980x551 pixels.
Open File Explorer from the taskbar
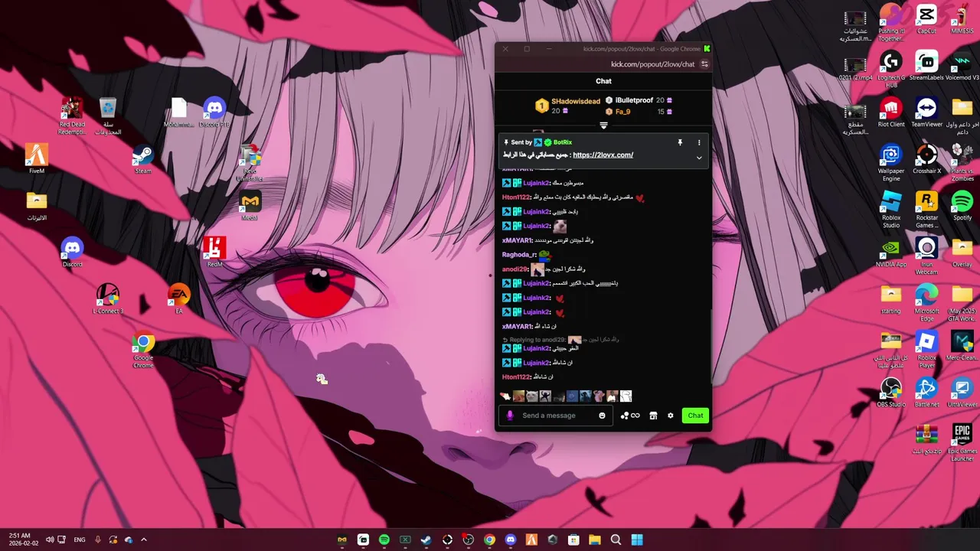click(x=594, y=540)
